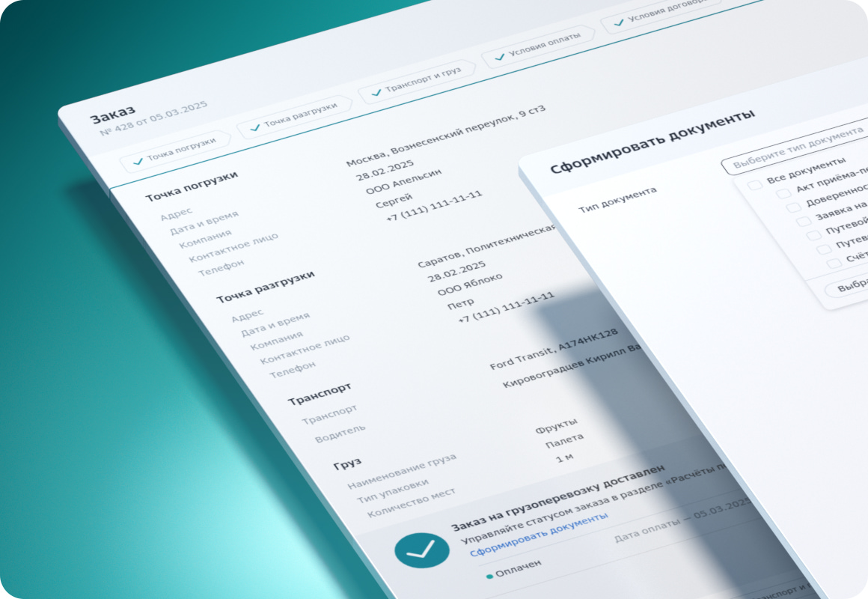Follow the Сформировать документы link
The height and width of the screenshot is (599, 868).
(x=539, y=534)
